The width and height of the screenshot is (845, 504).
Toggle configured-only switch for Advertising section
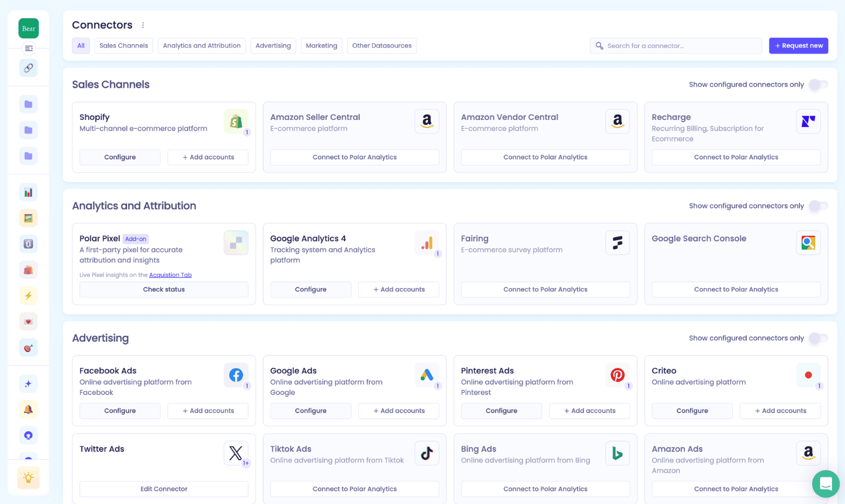click(818, 338)
